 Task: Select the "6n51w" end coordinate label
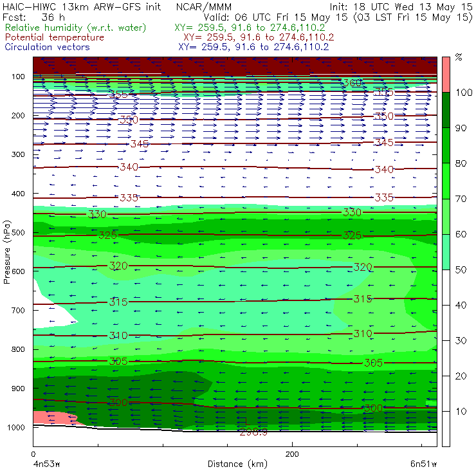pos(423,464)
